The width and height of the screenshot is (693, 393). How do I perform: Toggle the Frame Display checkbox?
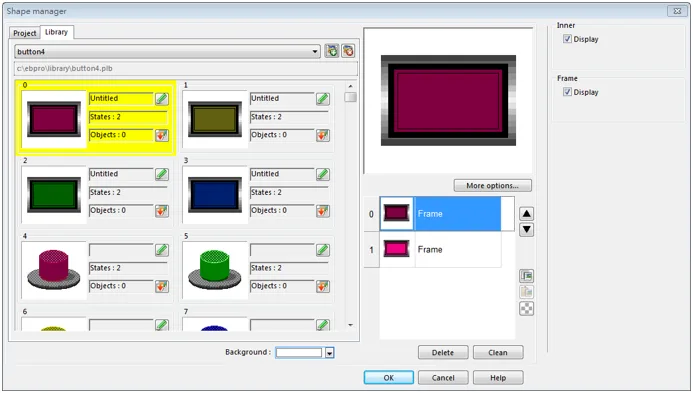pos(567,92)
